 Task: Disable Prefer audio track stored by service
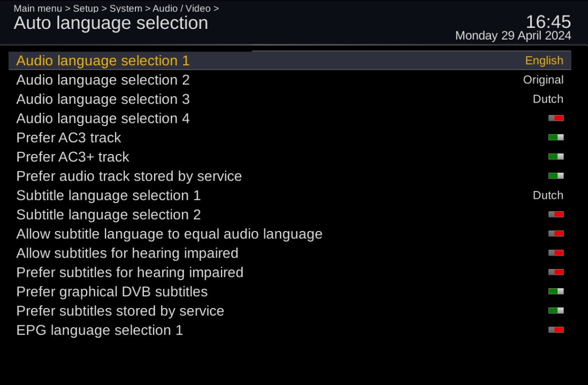pos(555,176)
